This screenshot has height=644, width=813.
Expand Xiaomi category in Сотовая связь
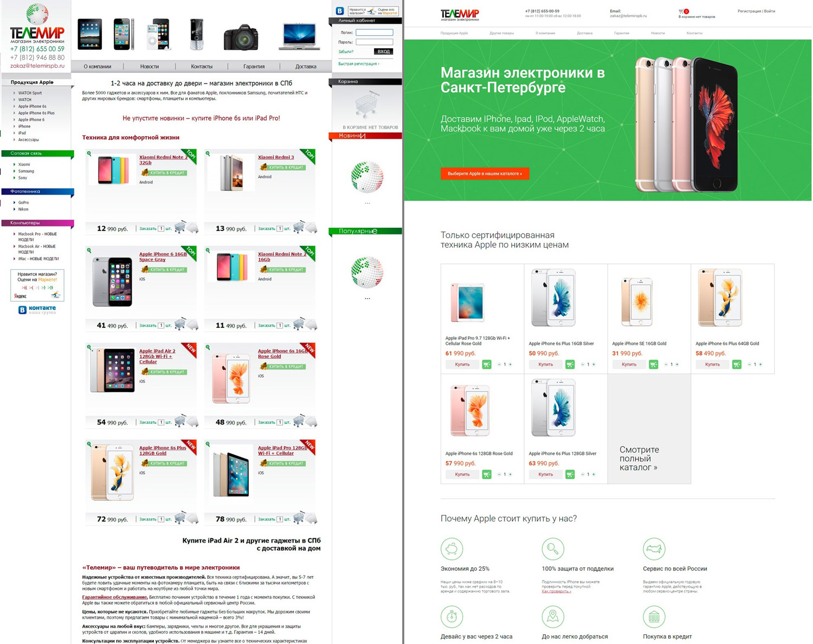[15, 164]
